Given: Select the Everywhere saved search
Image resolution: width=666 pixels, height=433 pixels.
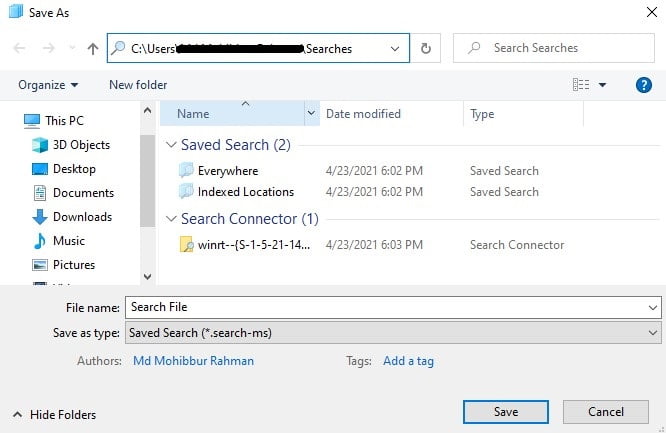Looking at the screenshot, I should 228,171.
